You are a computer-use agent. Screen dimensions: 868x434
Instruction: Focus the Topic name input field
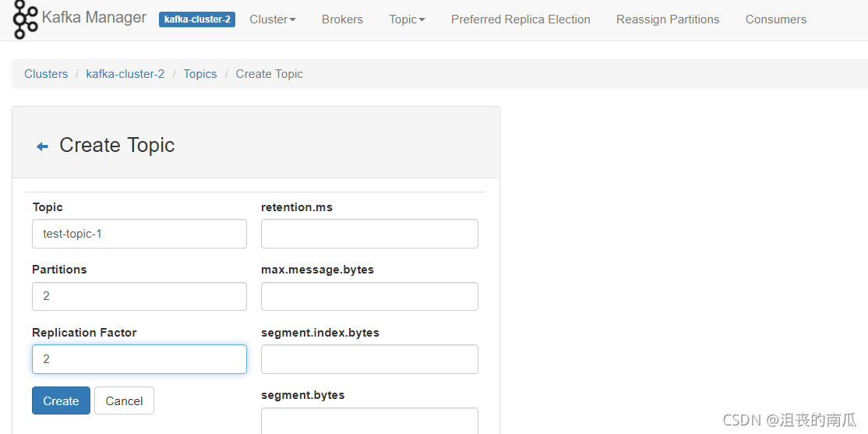(x=139, y=234)
